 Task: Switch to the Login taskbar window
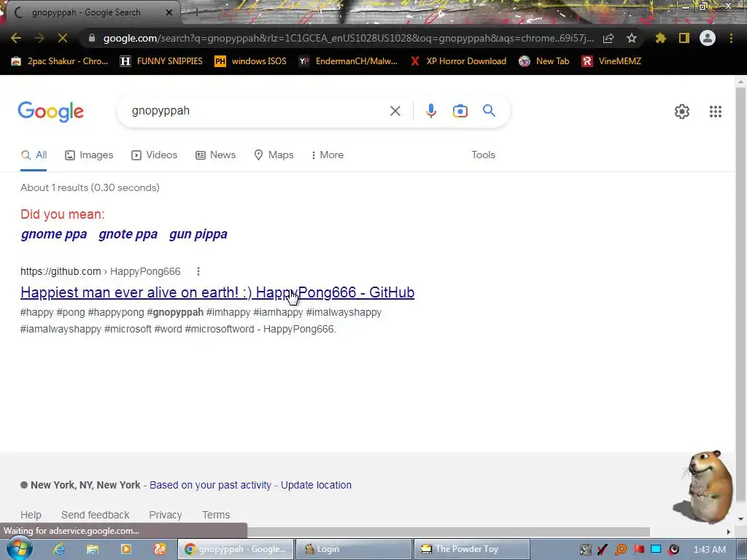pyautogui.click(x=354, y=549)
